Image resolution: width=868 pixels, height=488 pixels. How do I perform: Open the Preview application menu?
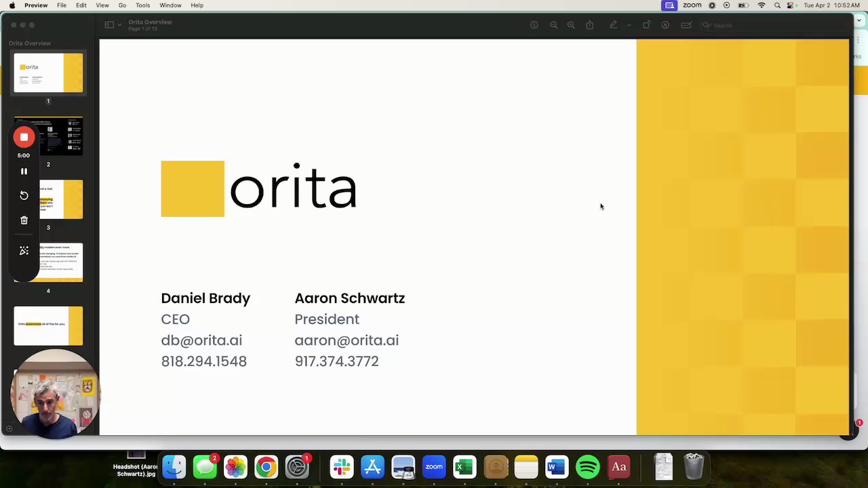pyautogui.click(x=36, y=5)
